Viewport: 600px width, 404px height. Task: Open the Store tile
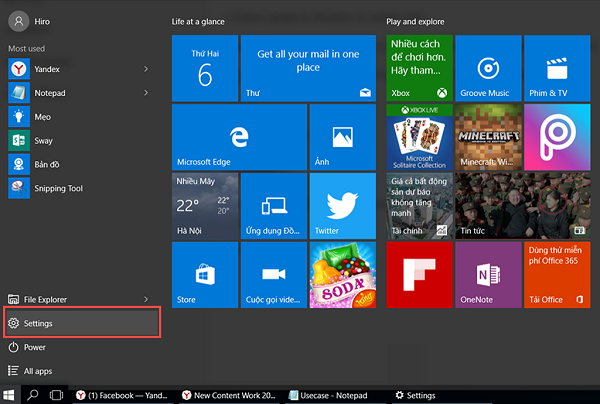pos(205,274)
